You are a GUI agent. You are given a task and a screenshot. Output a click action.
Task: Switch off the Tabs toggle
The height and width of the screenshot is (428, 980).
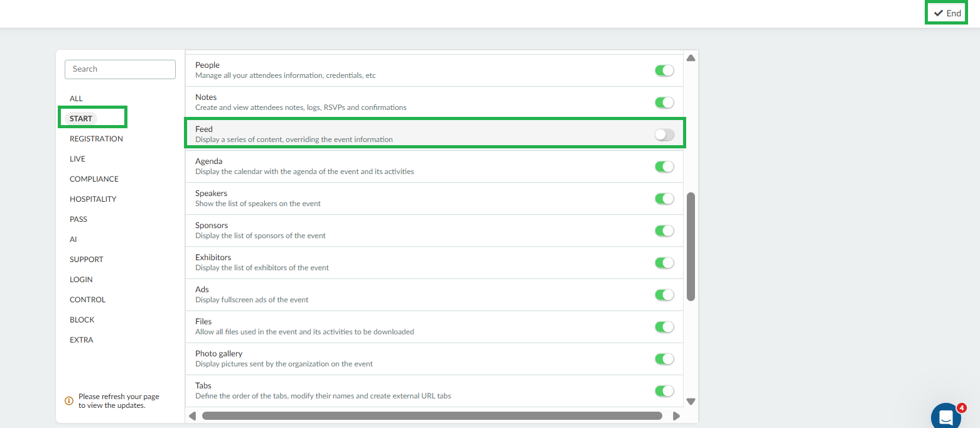[664, 391]
